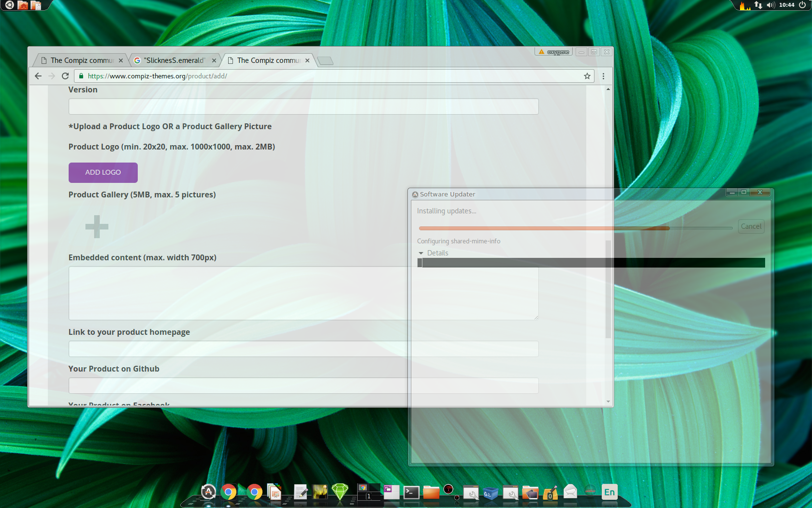Viewport: 812px width, 508px height.
Task: Bookmark this page with the star icon
Action: point(587,76)
